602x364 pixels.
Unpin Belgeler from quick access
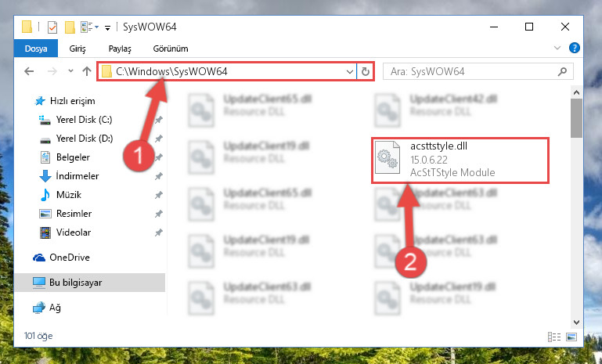pos(158,157)
